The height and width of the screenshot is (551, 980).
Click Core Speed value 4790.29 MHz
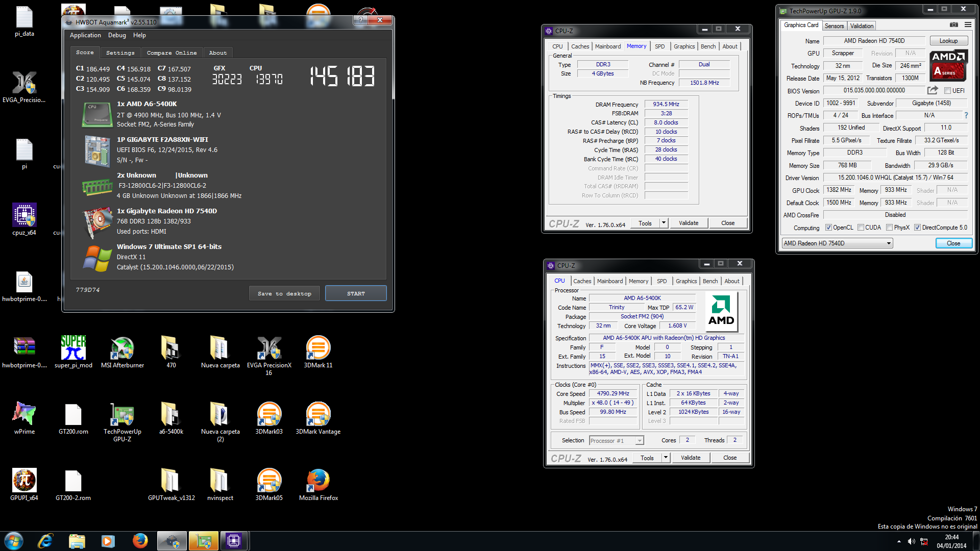(613, 393)
